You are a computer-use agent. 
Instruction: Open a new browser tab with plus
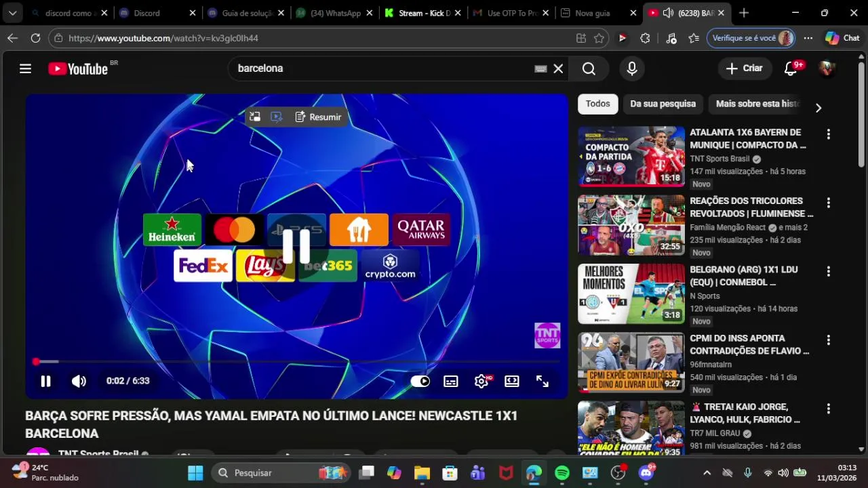tap(744, 13)
